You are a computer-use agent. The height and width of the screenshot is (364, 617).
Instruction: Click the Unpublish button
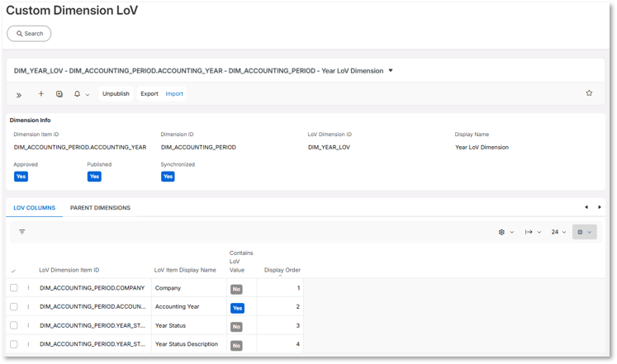pyautogui.click(x=116, y=94)
